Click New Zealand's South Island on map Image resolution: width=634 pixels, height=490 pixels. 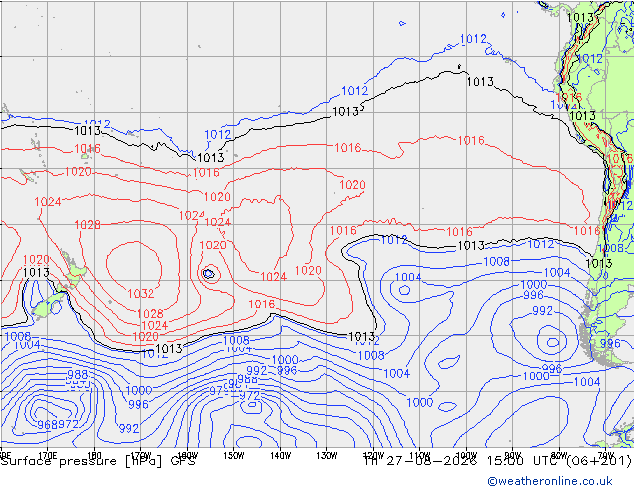(x=48, y=305)
